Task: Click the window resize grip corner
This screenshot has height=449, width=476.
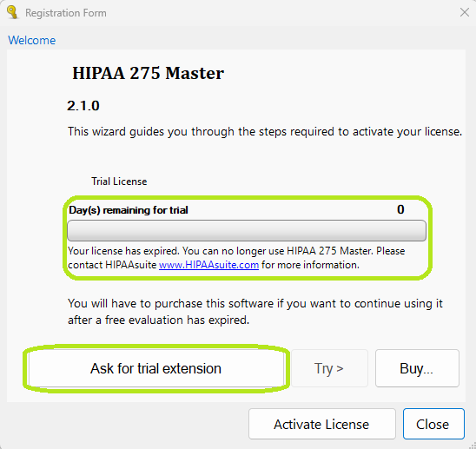Action: tap(472, 445)
